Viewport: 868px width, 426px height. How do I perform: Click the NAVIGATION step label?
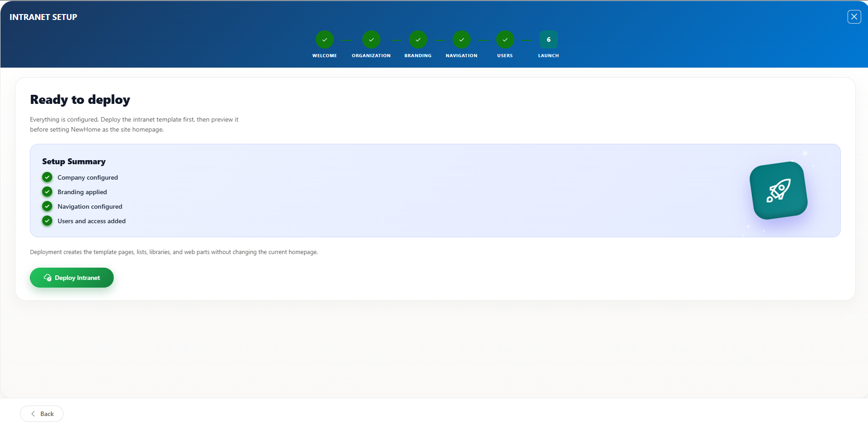tap(462, 56)
